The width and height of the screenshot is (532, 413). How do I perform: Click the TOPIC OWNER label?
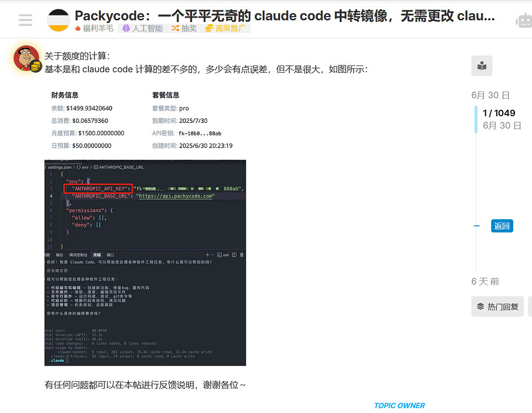[x=399, y=405]
